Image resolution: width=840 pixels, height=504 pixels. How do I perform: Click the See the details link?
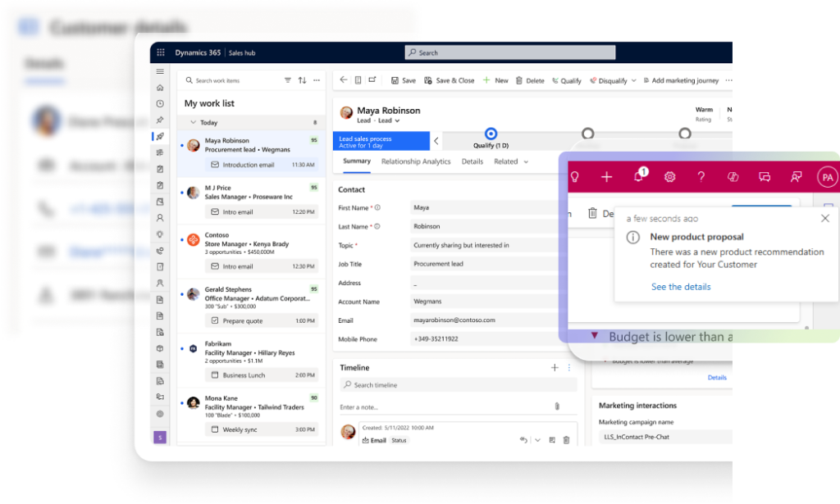point(681,287)
